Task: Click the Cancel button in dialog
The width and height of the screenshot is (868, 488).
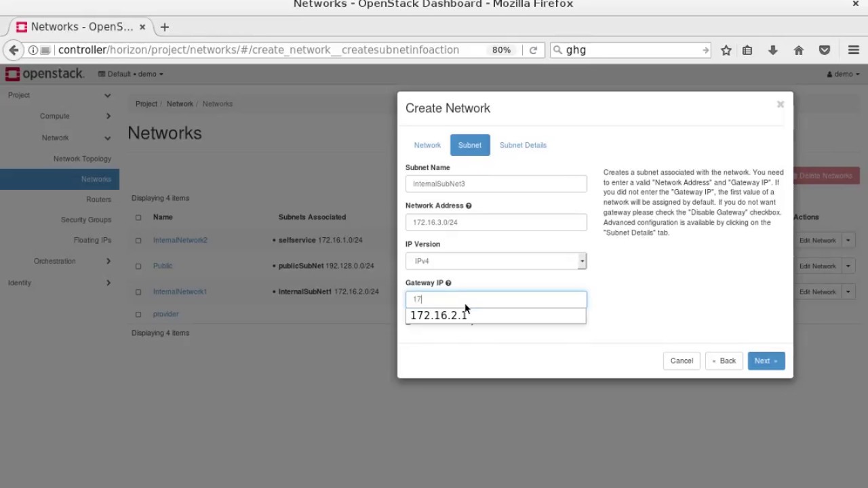Action: click(682, 361)
